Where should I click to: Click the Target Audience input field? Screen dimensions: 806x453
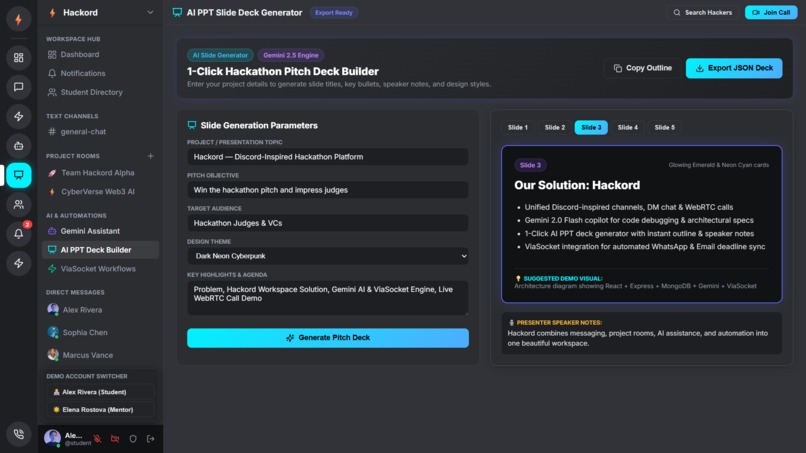point(328,223)
